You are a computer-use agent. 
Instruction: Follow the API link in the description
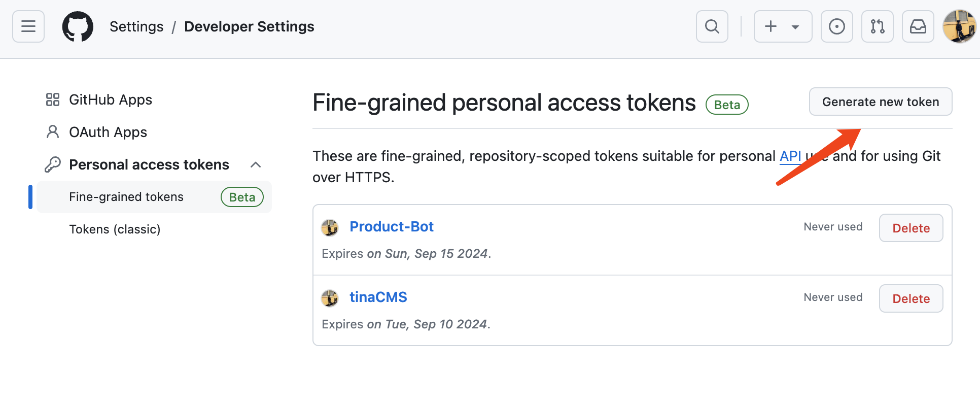coord(790,156)
